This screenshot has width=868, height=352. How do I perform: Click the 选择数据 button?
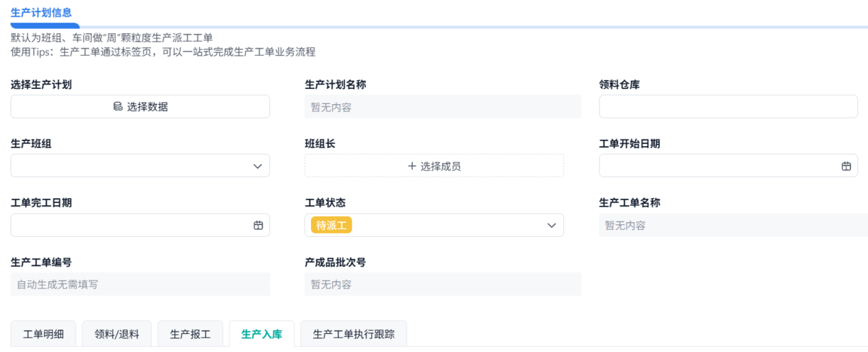(x=140, y=107)
